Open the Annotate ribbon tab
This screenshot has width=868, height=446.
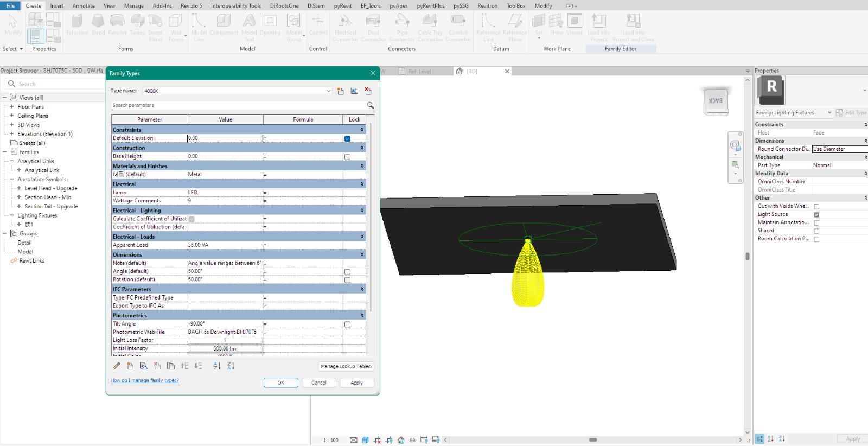point(84,6)
